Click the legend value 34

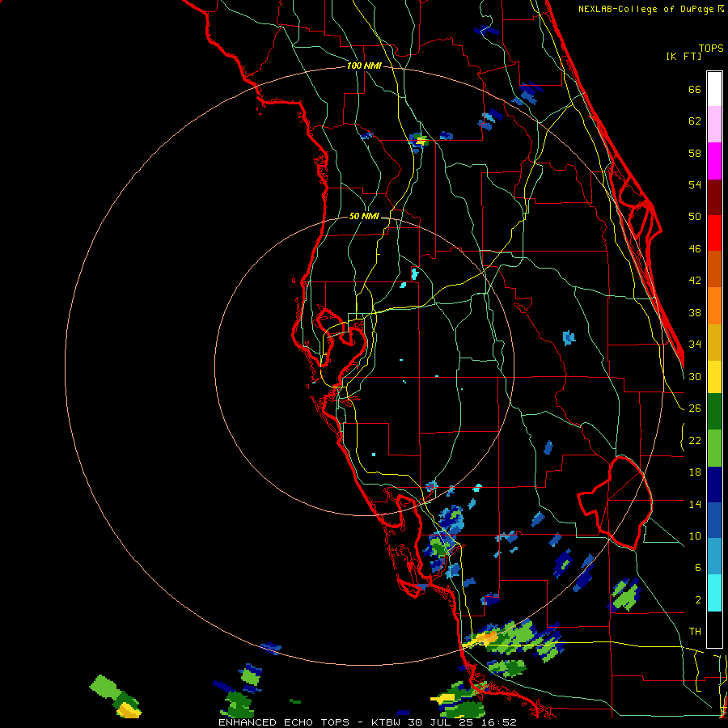(x=695, y=344)
